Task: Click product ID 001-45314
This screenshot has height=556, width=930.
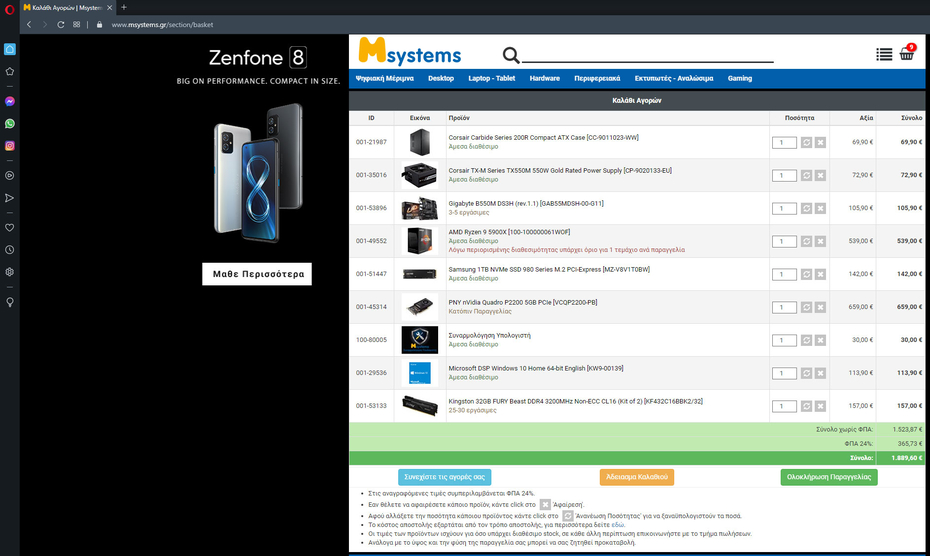Action: coord(371,307)
